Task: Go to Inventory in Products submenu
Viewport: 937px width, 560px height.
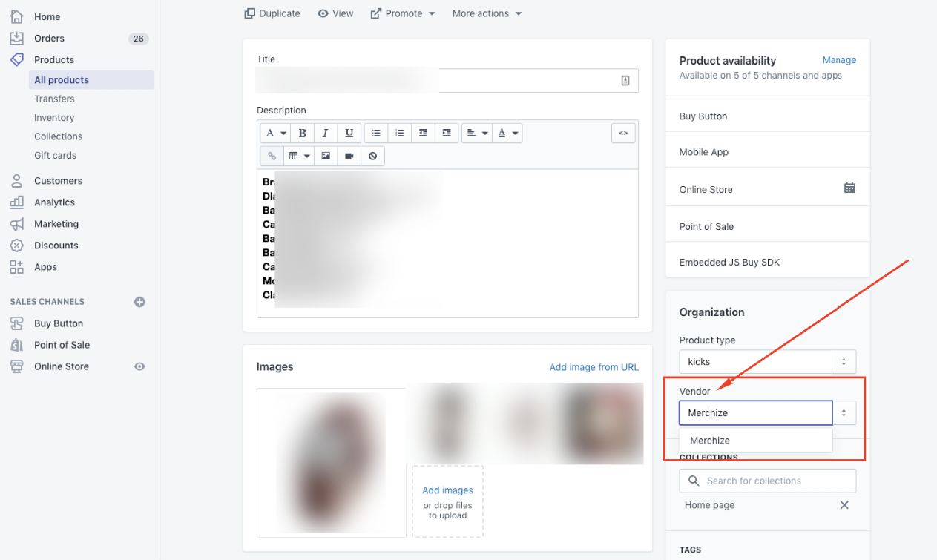Action: point(54,117)
